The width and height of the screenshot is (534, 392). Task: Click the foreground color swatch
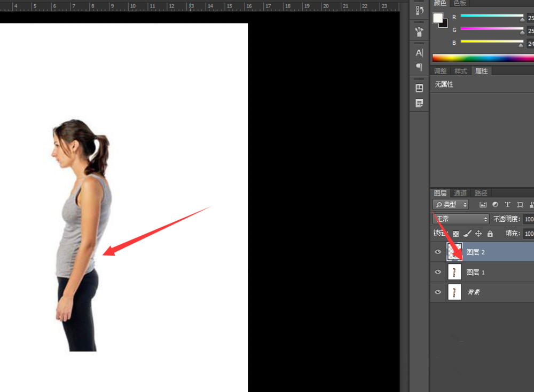pos(438,18)
